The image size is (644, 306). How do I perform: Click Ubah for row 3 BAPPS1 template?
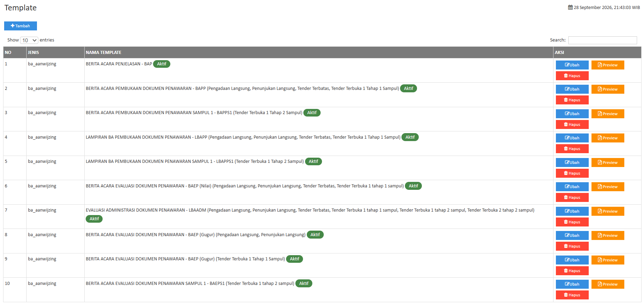[x=572, y=114]
